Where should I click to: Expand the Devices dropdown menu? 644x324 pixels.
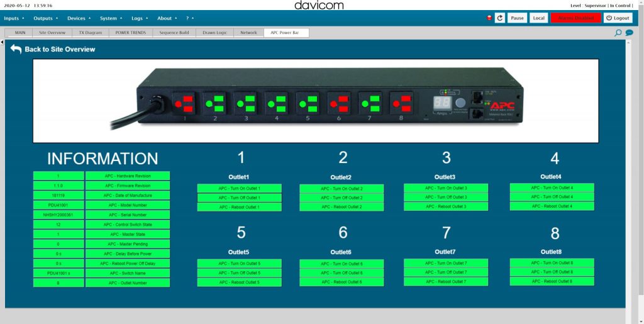click(x=79, y=18)
